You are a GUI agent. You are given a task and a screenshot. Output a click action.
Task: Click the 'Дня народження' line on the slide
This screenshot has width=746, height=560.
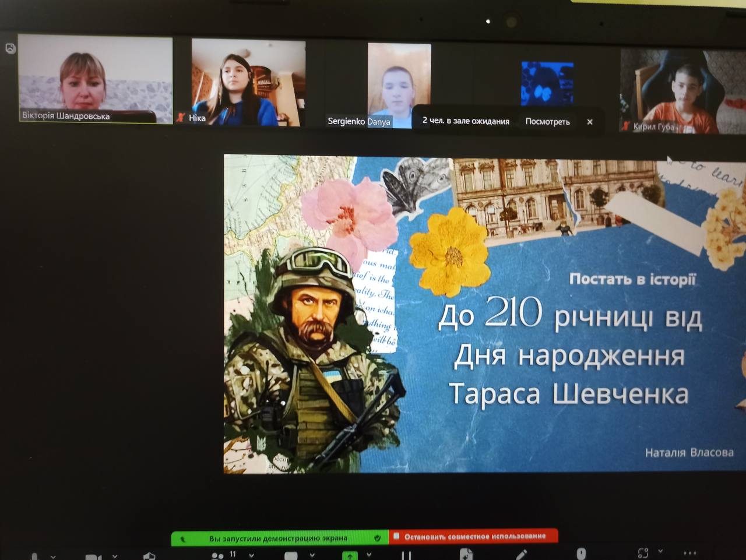pyautogui.click(x=569, y=355)
